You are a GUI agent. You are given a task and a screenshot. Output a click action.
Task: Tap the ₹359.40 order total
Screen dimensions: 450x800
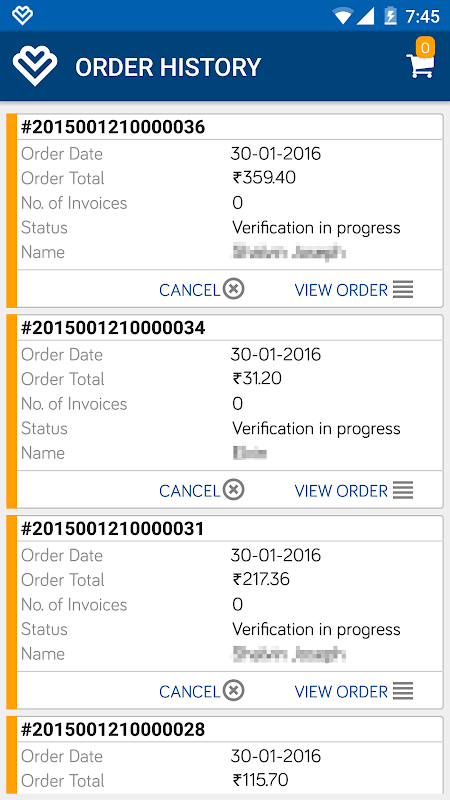(x=264, y=178)
